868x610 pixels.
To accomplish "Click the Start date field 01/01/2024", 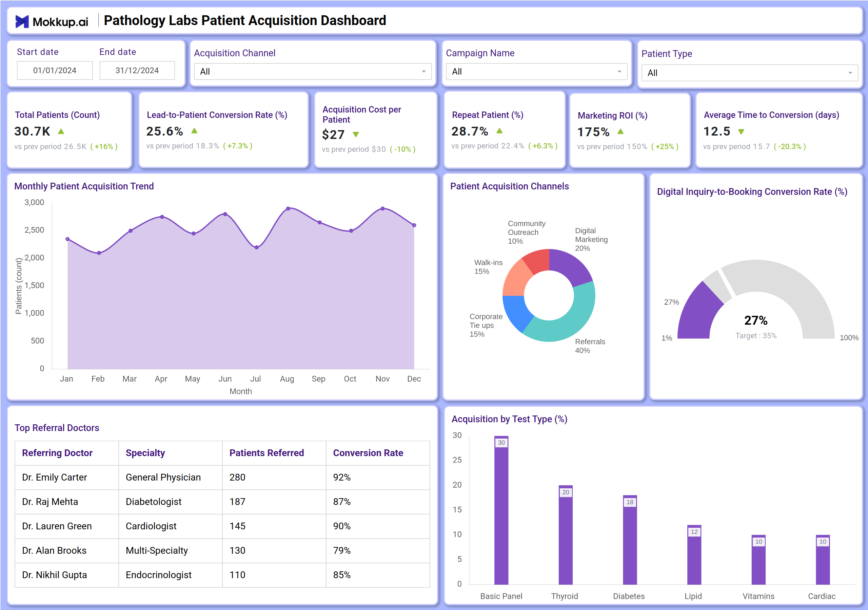I will click(x=55, y=70).
